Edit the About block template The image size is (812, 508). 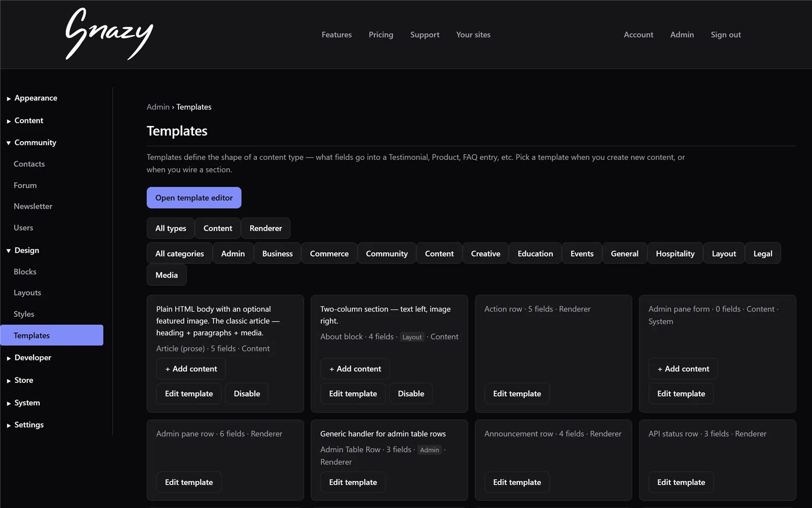click(353, 394)
